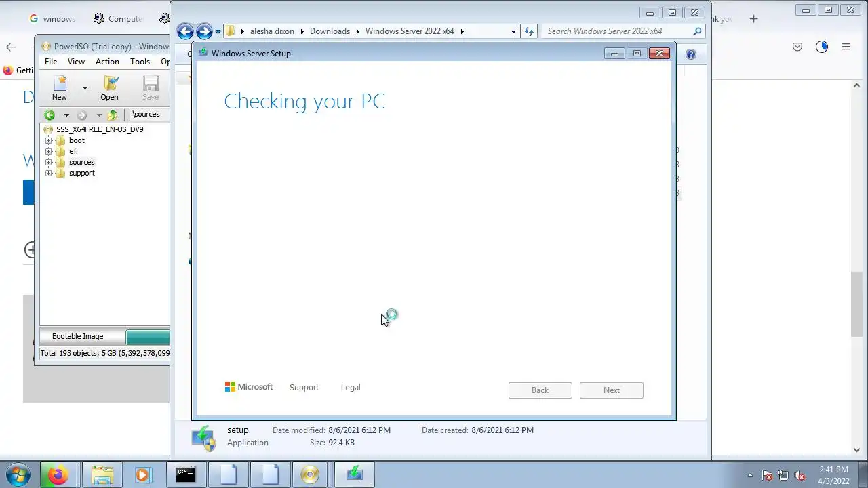The image size is (868, 488).
Task: Click the Legal link in Setup
Action: [351, 388]
